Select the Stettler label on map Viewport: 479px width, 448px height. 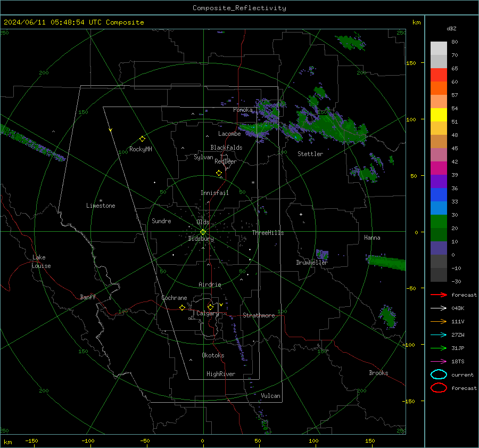310,154
